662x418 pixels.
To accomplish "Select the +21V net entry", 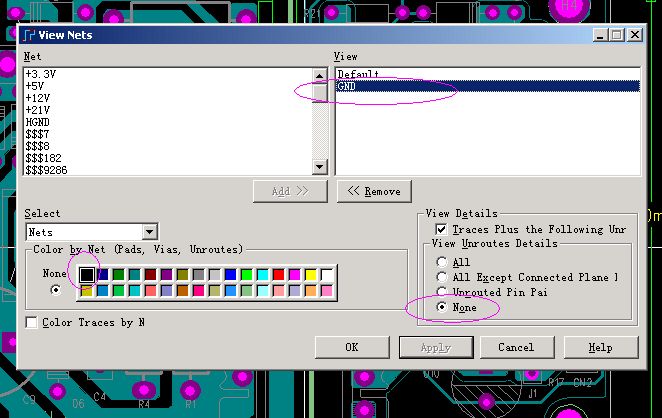I will 38,110.
